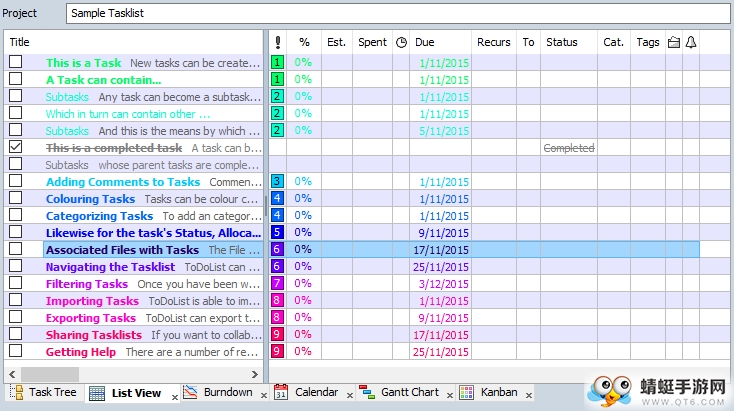
Task: Click the reminder bell column header
Action: (x=691, y=42)
